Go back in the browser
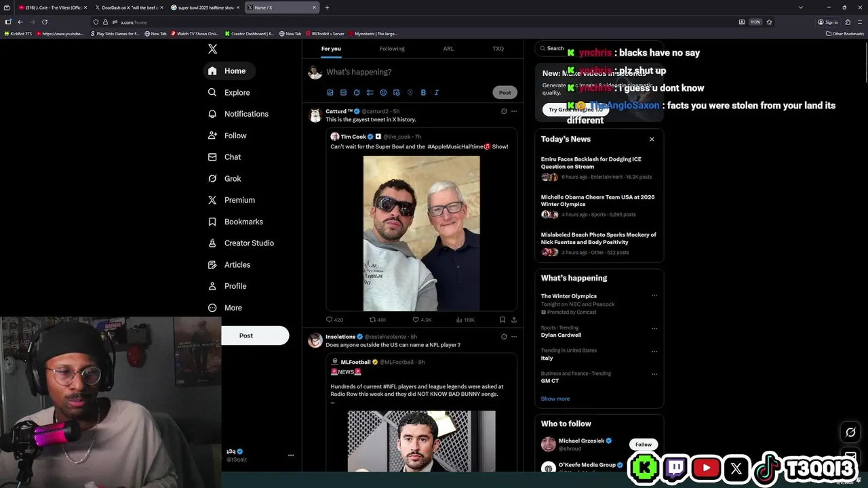This screenshot has height=488, width=868. [x=20, y=22]
